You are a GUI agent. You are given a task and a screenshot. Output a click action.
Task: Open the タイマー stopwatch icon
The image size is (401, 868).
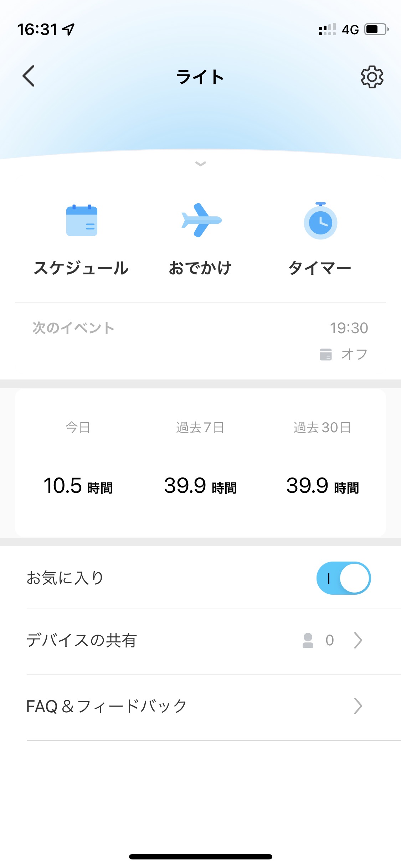(x=320, y=221)
